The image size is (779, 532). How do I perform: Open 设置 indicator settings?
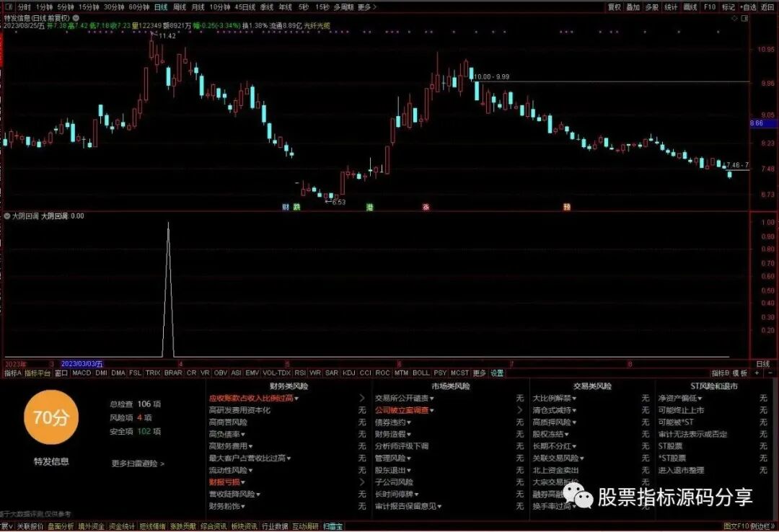pyautogui.click(x=497, y=373)
